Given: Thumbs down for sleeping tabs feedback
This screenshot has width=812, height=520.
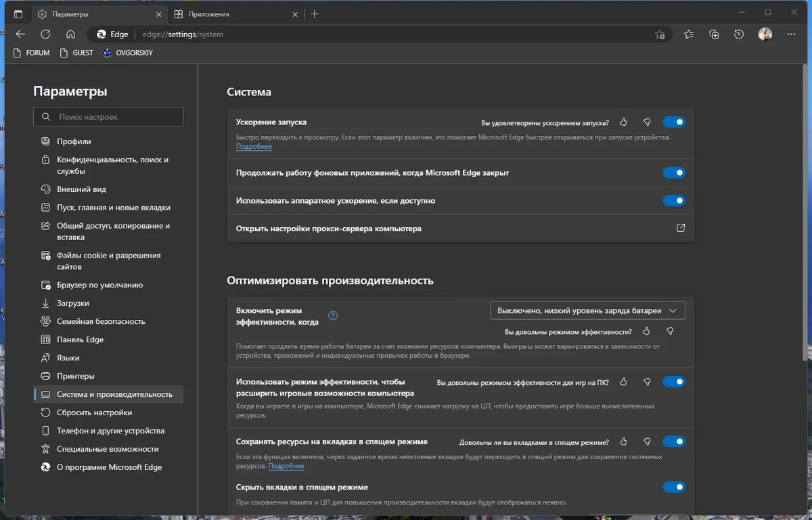Looking at the screenshot, I should click(x=647, y=442).
